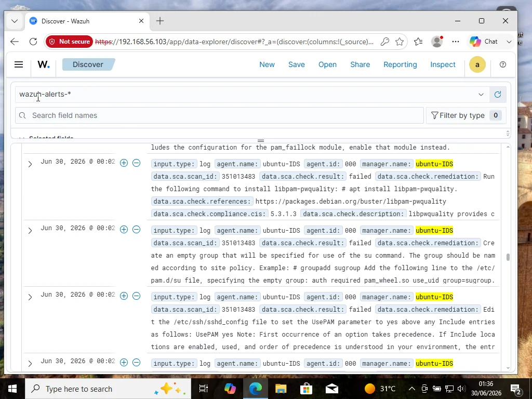
Task: Filter out value on libpam-pwquality row
Action: pos(137,163)
